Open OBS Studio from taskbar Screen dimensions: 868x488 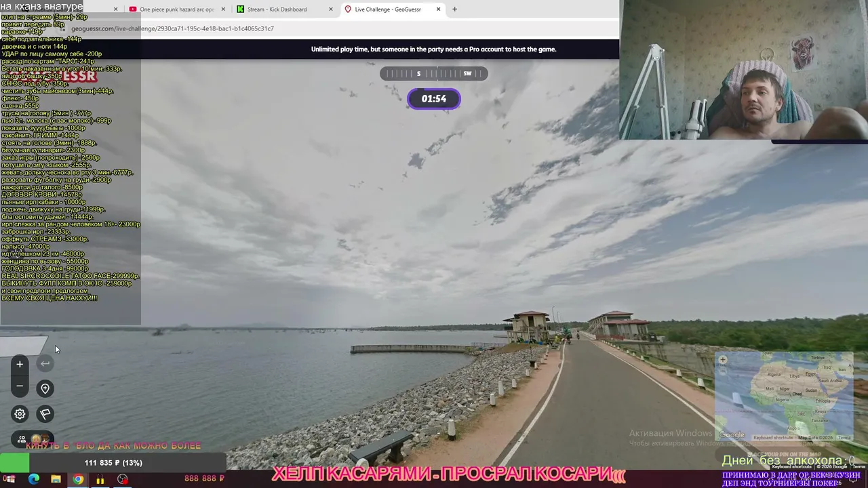coord(122,479)
